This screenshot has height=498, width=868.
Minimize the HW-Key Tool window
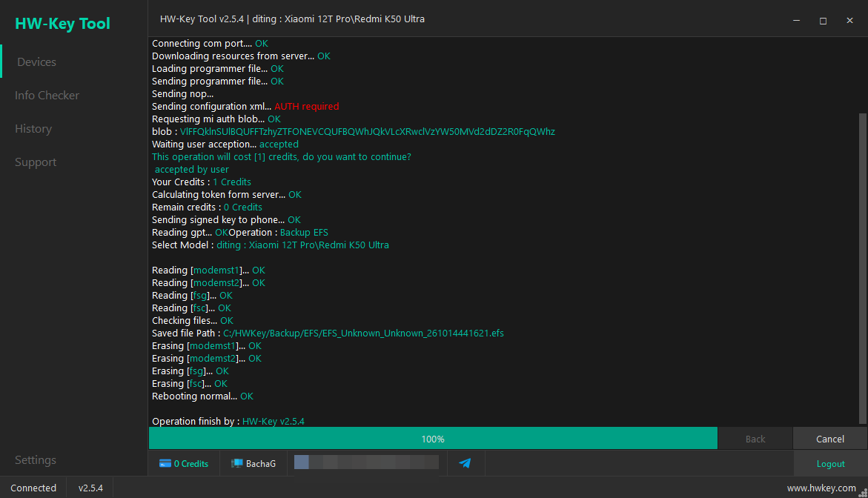pos(797,20)
